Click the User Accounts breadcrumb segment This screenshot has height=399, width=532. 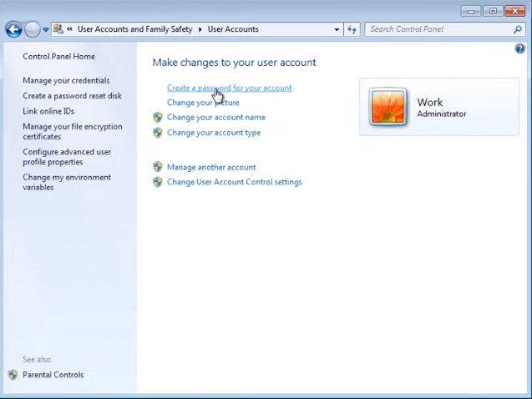[233, 29]
